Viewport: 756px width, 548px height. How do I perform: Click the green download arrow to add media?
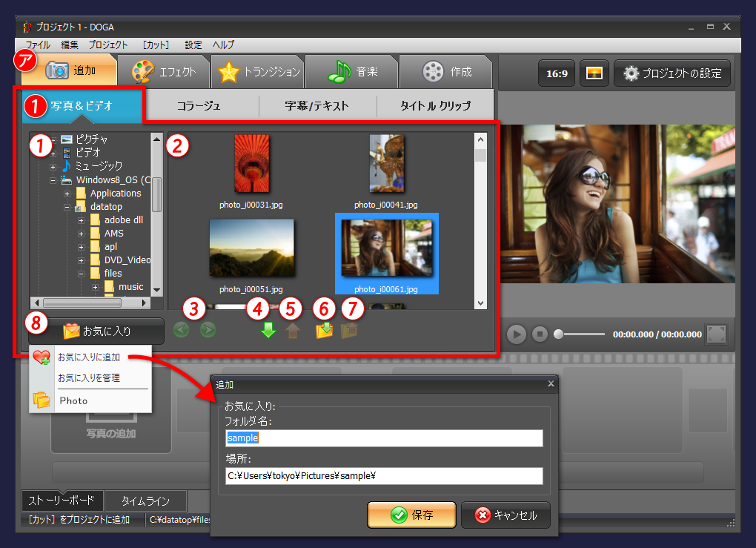(x=268, y=331)
